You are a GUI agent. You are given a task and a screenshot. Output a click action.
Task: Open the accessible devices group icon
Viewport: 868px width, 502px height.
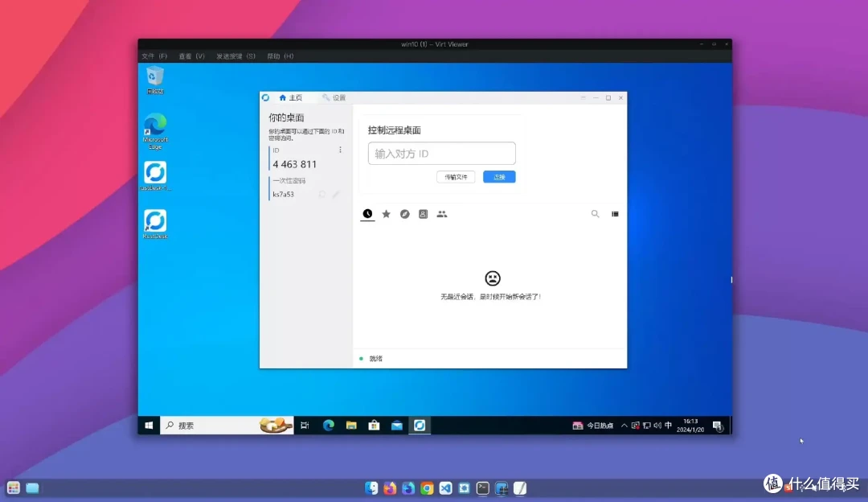coord(442,214)
